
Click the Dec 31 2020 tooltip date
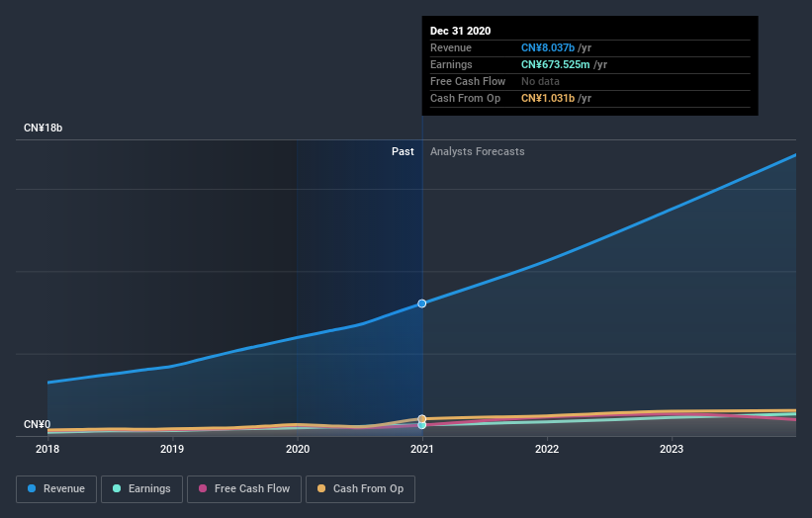click(460, 31)
